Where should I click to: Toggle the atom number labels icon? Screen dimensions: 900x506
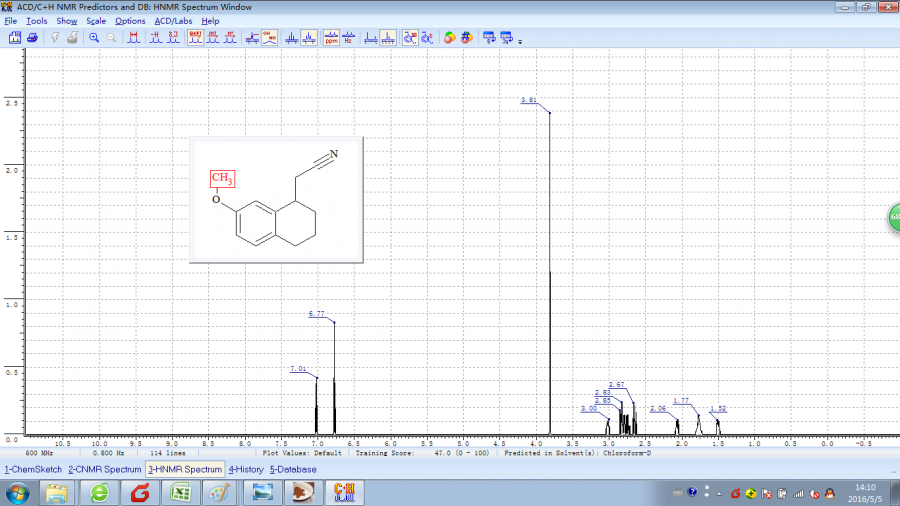click(x=230, y=38)
